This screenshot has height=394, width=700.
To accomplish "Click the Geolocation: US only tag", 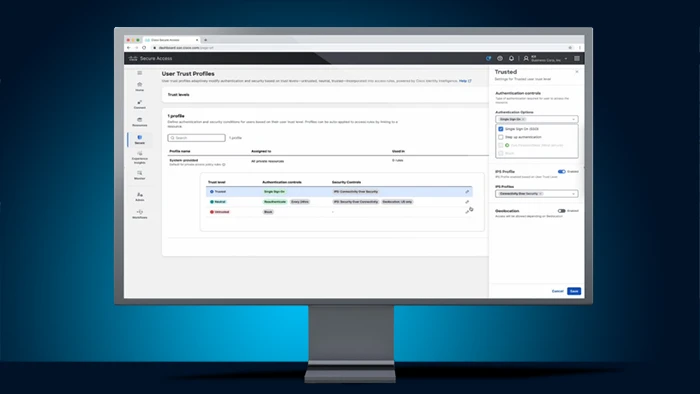I will tap(397, 202).
